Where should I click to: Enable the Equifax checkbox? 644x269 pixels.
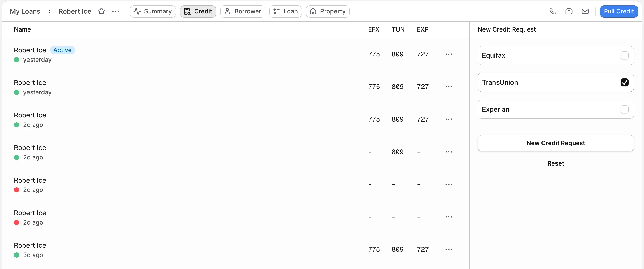[624, 55]
